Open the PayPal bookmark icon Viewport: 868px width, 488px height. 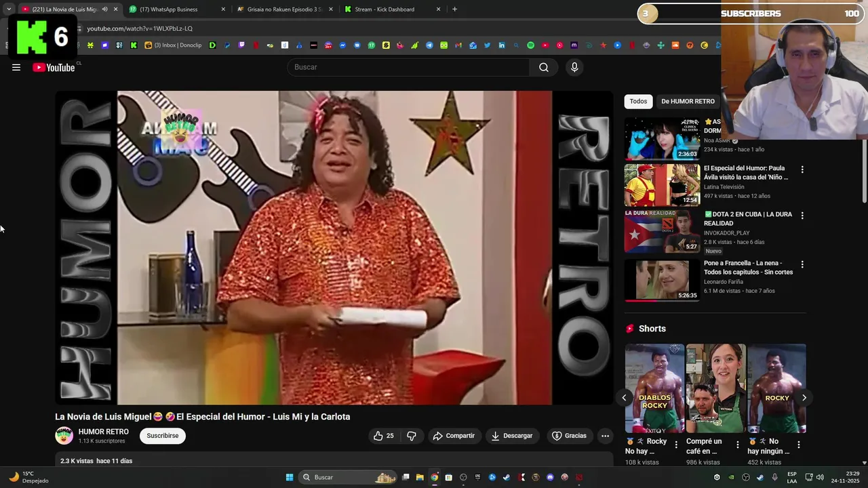pyautogui.click(x=226, y=45)
